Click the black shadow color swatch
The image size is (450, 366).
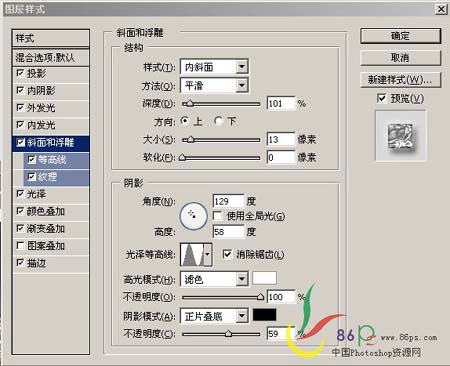click(x=264, y=315)
